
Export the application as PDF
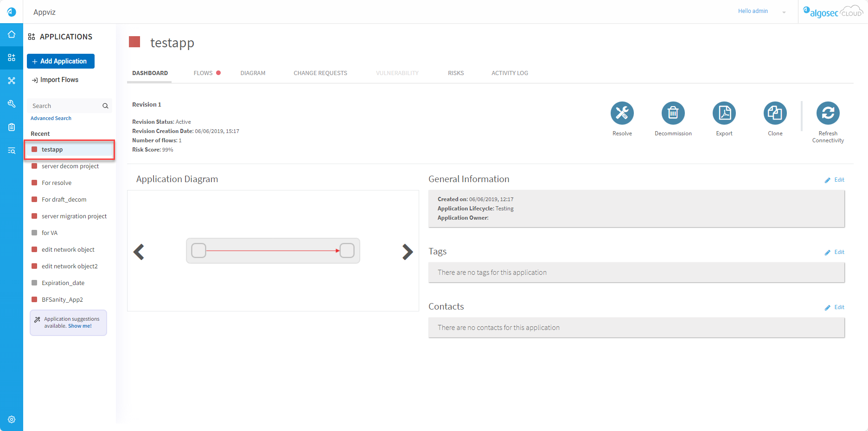pos(724,113)
